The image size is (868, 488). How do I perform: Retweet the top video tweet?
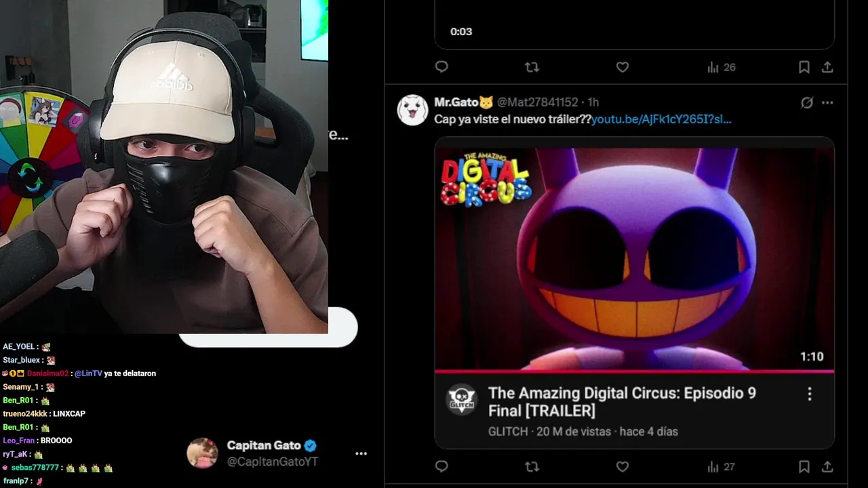tap(532, 67)
